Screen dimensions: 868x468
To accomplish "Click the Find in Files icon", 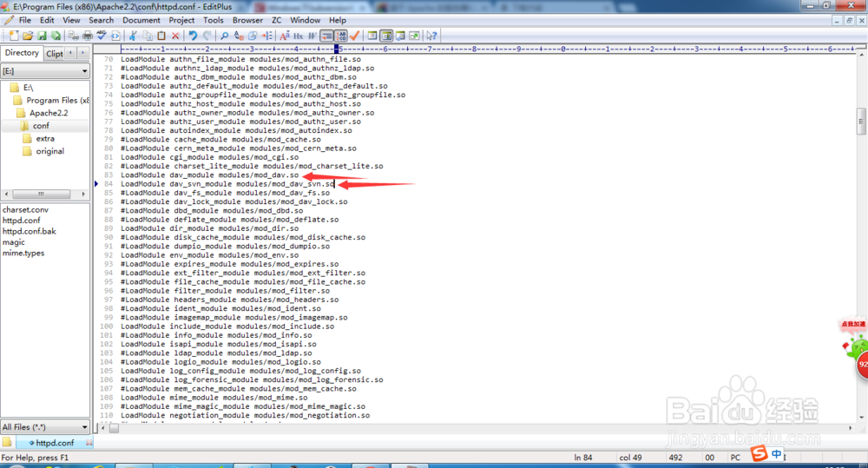I will click(253, 36).
